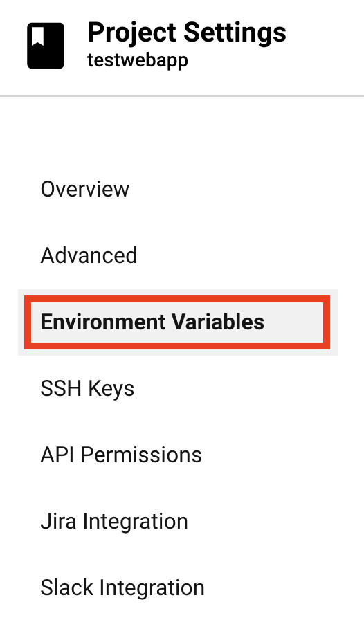
Task: Choose the Environment Variables menu entry
Action: [177, 322]
